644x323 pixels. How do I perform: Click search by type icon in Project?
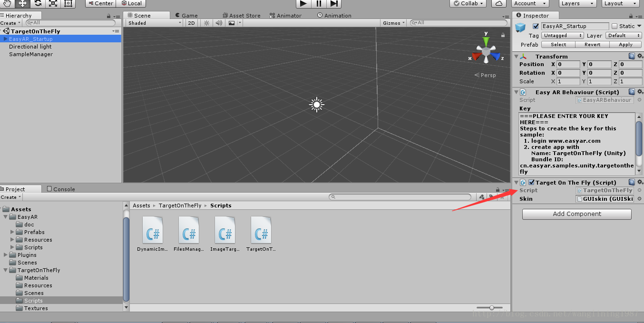tap(482, 197)
